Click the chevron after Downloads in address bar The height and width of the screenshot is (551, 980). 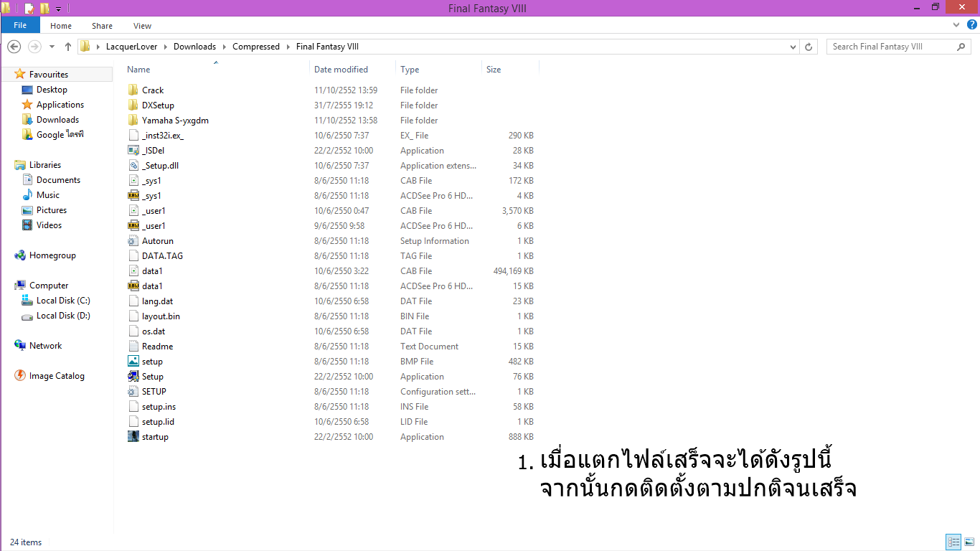click(x=224, y=47)
